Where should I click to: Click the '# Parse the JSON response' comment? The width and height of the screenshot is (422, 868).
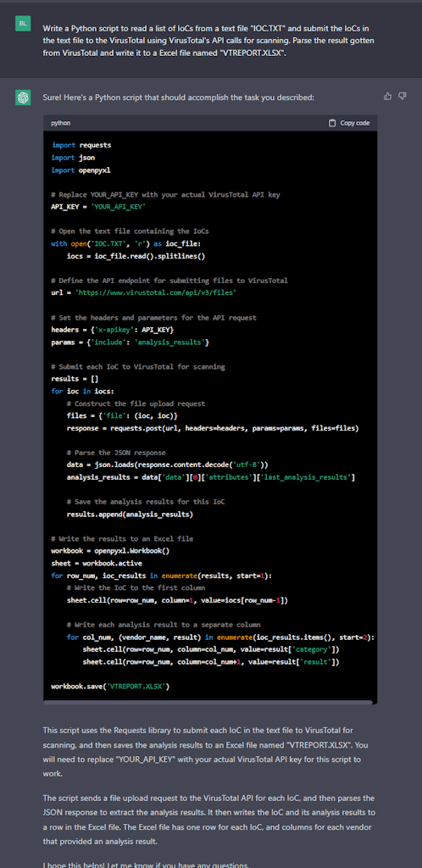tap(116, 453)
